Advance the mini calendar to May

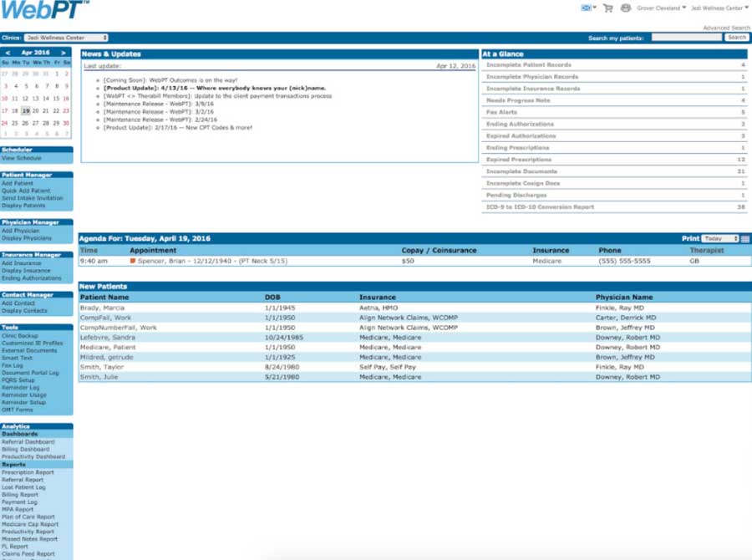click(x=64, y=52)
